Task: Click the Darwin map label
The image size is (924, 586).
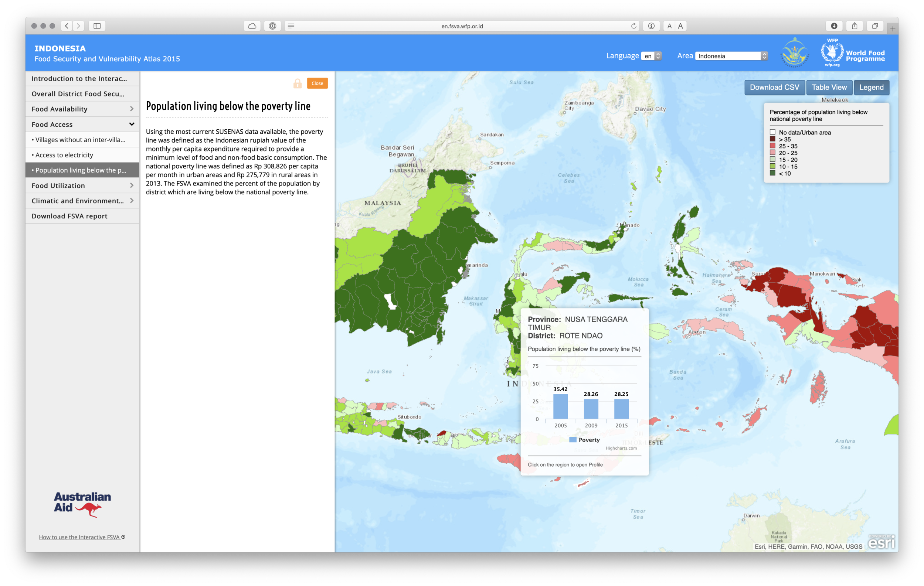Action: click(751, 515)
